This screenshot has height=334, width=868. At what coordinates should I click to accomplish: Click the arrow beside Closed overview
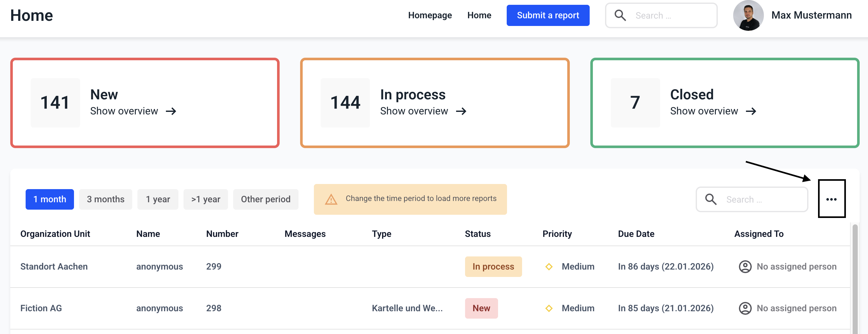pos(751,111)
